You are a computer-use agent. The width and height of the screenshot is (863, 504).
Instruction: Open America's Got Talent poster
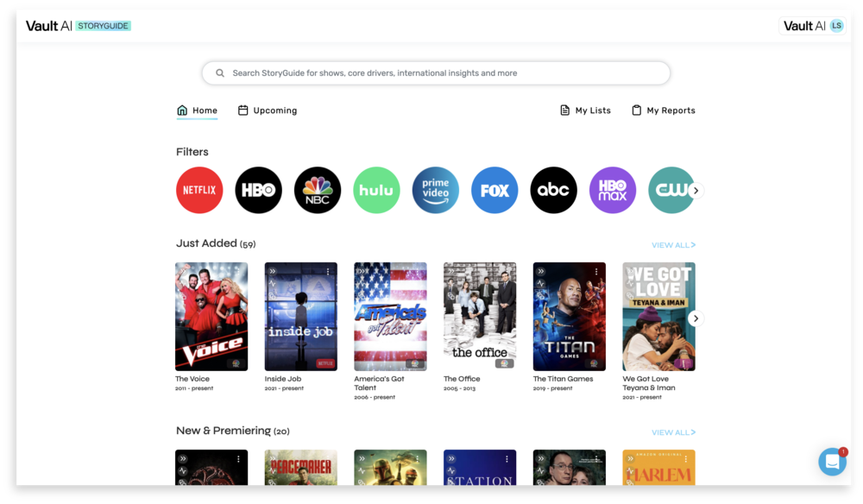point(390,317)
